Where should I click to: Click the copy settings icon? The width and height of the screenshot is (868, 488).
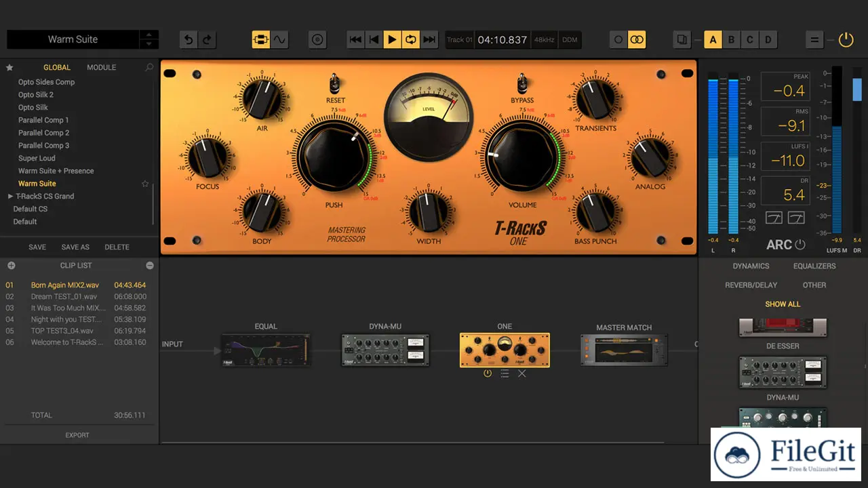(682, 40)
